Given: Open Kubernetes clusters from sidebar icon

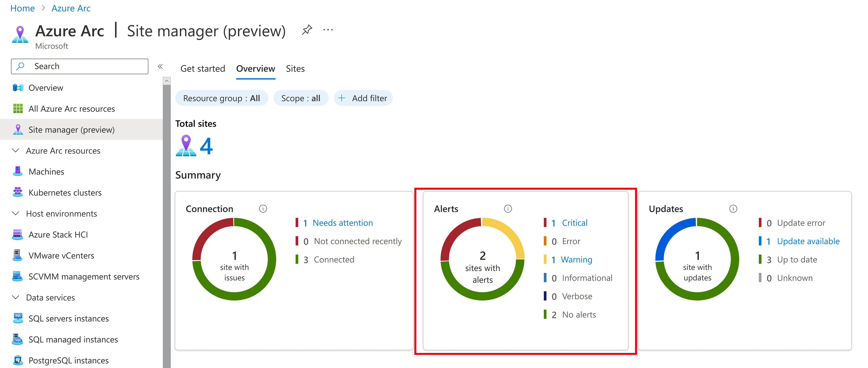Looking at the screenshot, I should (x=17, y=192).
